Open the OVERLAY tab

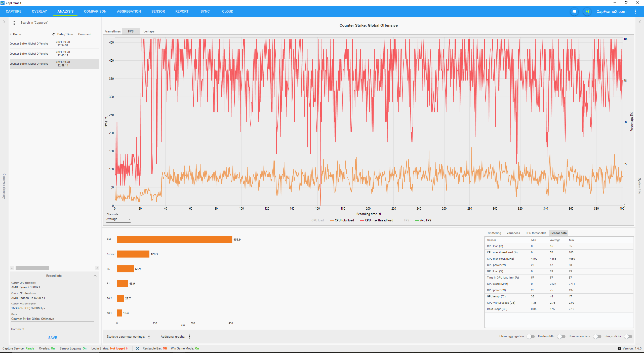coord(39,12)
